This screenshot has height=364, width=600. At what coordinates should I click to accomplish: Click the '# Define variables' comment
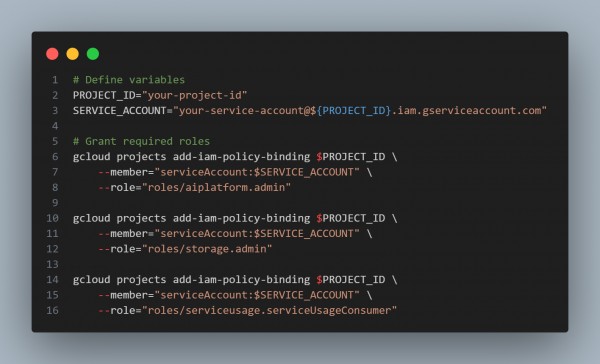[x=129, y=80]
